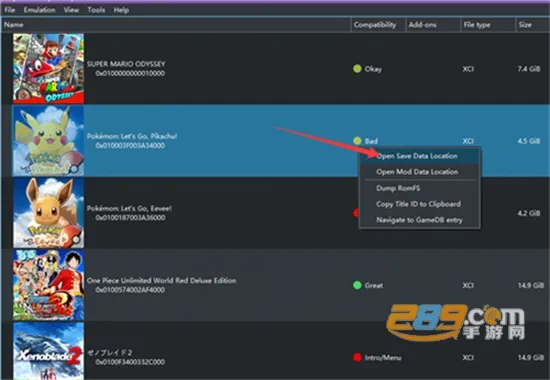Select Pokémon Let's Go Pikachu cover art

[48, 141]
